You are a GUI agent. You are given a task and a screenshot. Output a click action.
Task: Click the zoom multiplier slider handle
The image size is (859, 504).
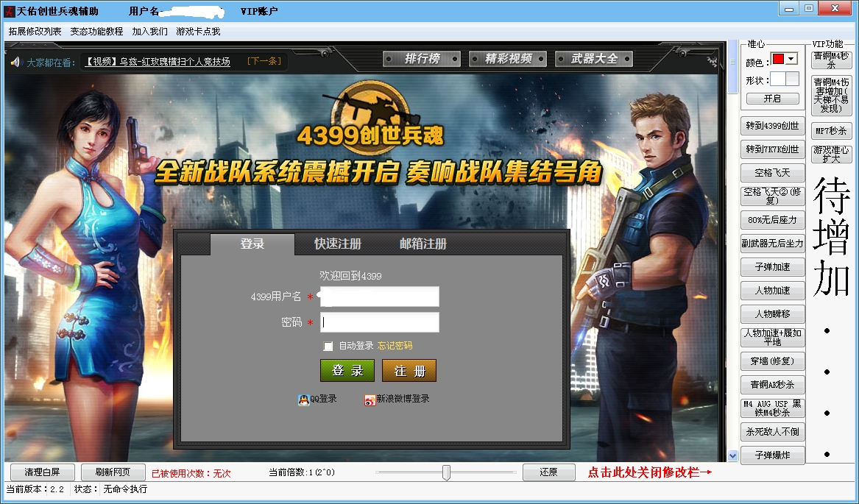[447, 472]
